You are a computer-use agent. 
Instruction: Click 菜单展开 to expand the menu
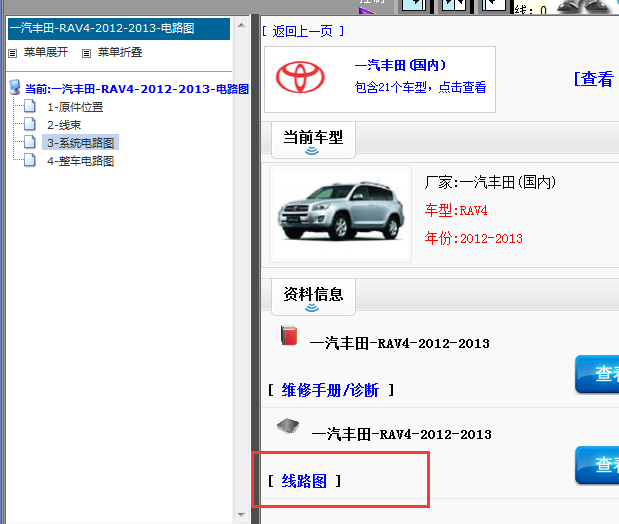coord(46,52)
